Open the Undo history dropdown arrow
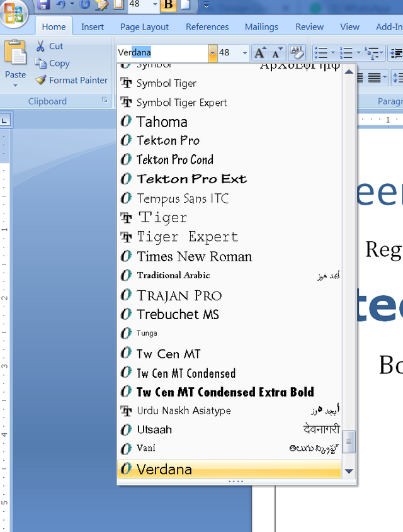 click(72, 4)
